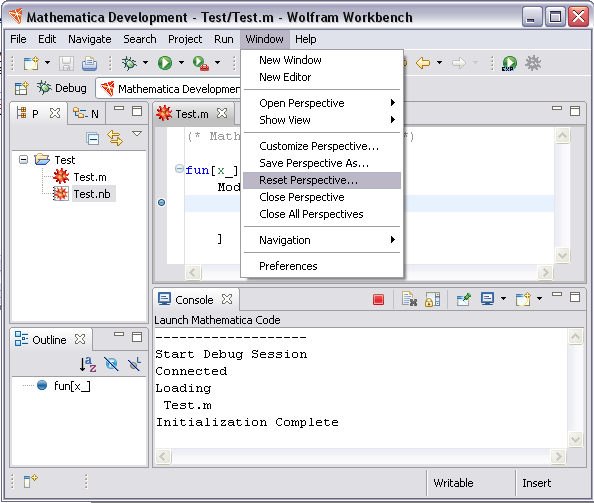Collapse the Test project tree node
Screen dimensions: 594x503
pos(23,159)
